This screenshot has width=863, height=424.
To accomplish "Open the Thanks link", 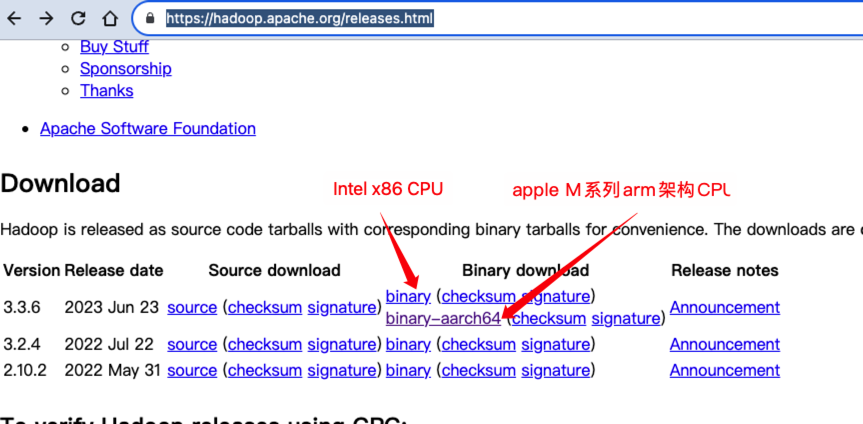I will pos(107,90).
